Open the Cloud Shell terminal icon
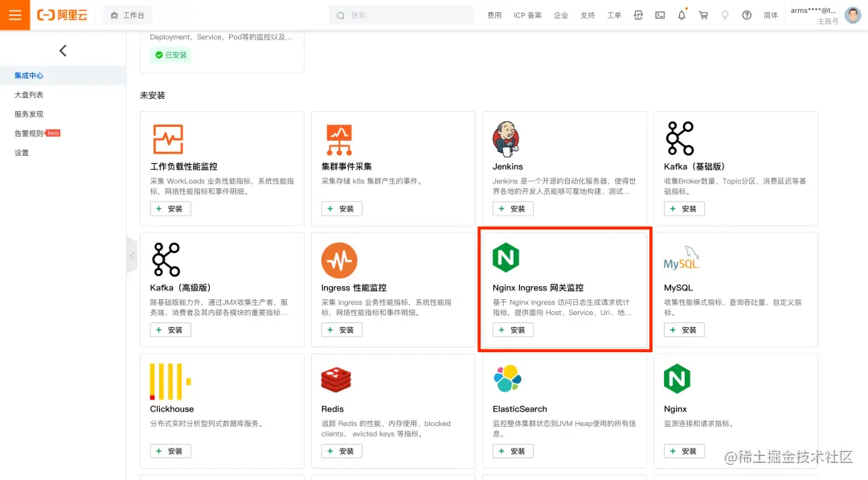868x480 pixels. coord(660,15)
